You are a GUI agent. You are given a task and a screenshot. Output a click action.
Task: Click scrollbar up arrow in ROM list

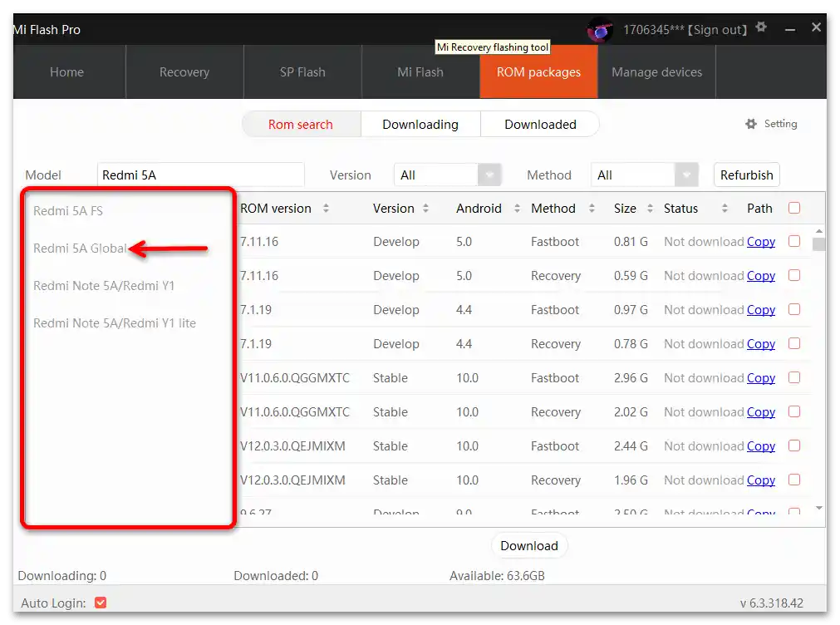click(818, 231)
